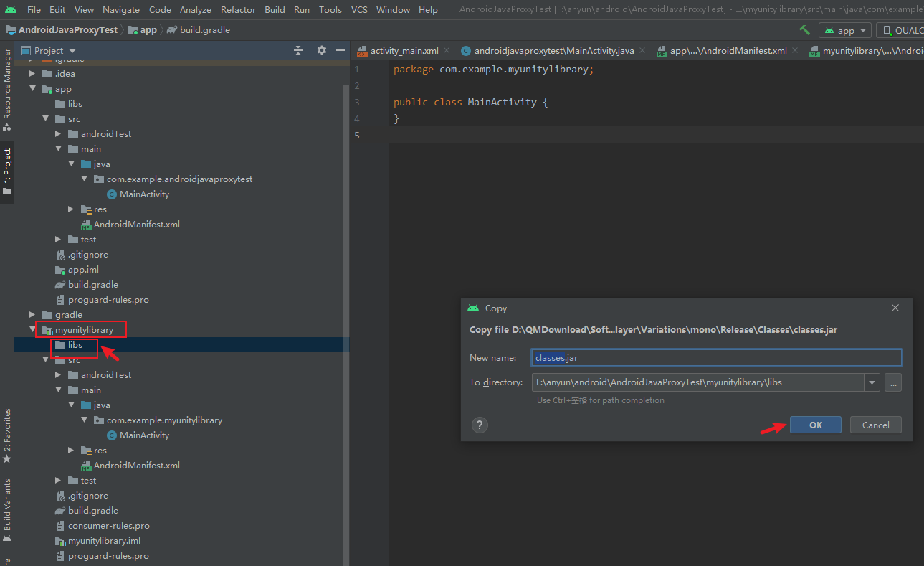Viewport: 924px width, 566px height.
Task: Collapse the app module folder
Action: tap(32, 89)
